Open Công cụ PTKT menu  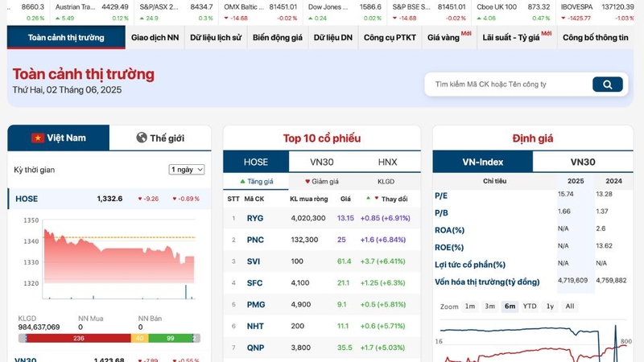(x=390, y=37)
